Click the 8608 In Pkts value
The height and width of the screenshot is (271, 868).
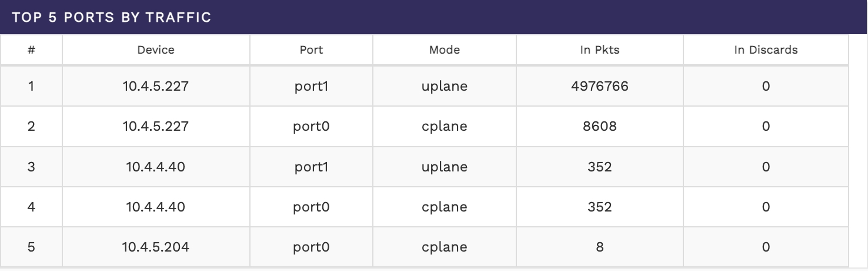point(599,126)
